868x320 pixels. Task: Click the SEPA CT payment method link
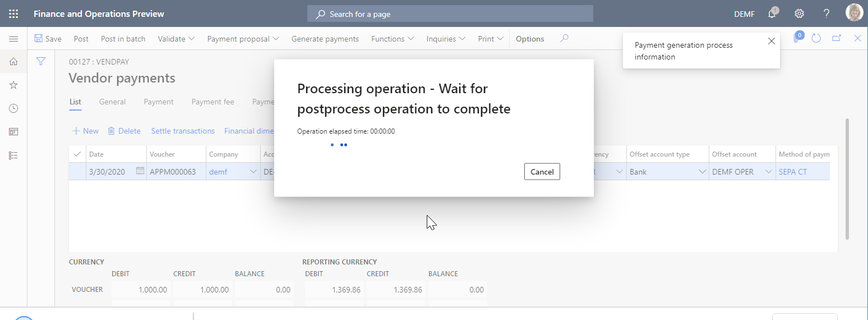pos(792,172)
